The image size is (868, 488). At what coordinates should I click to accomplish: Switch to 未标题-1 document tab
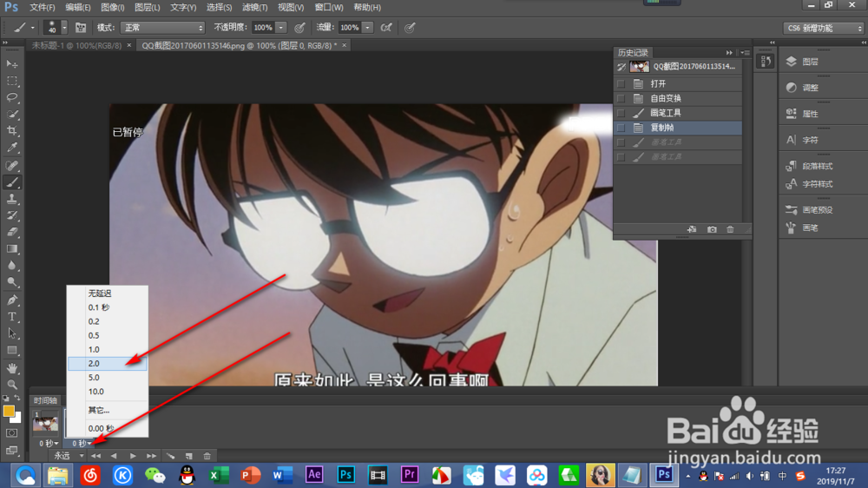pos(76,45)
